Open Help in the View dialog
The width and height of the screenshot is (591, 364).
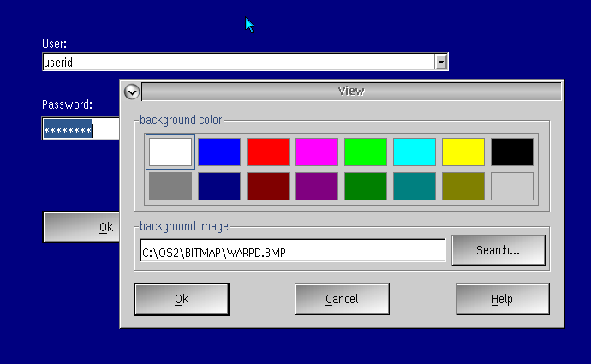tap(503, 299)
